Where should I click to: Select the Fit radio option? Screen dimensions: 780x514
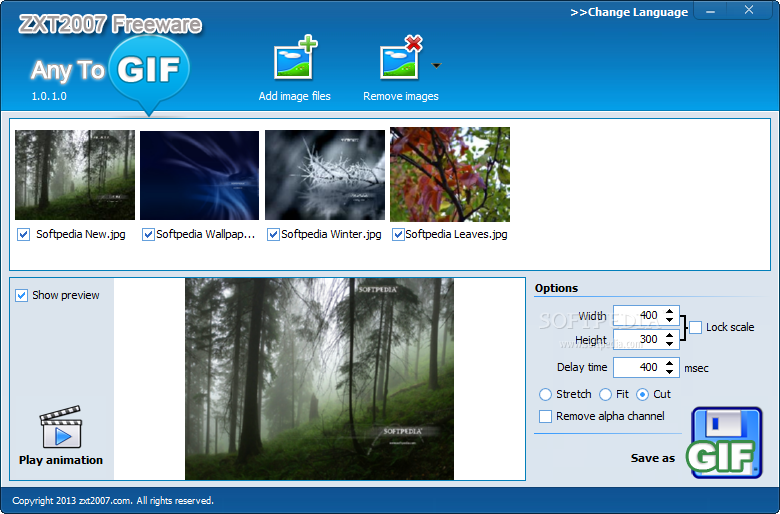coord(605,395)
